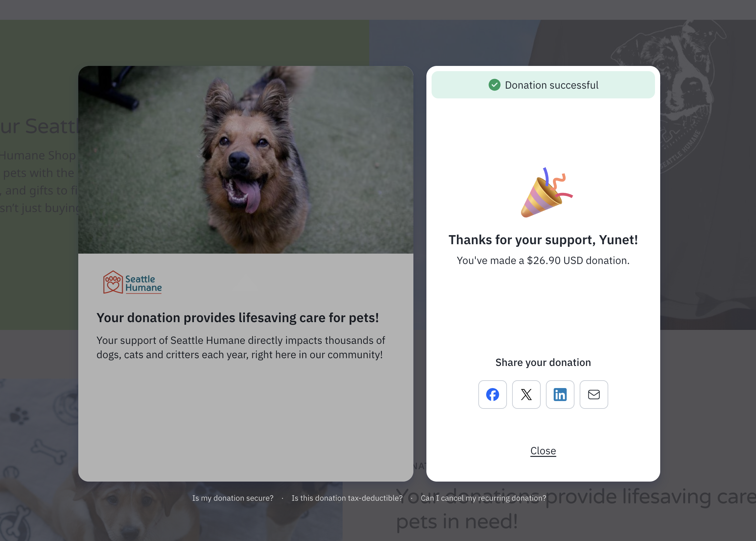
Task: Open 'Is this donation tax-deductible?' FAQ
Action: coord(347,498)
